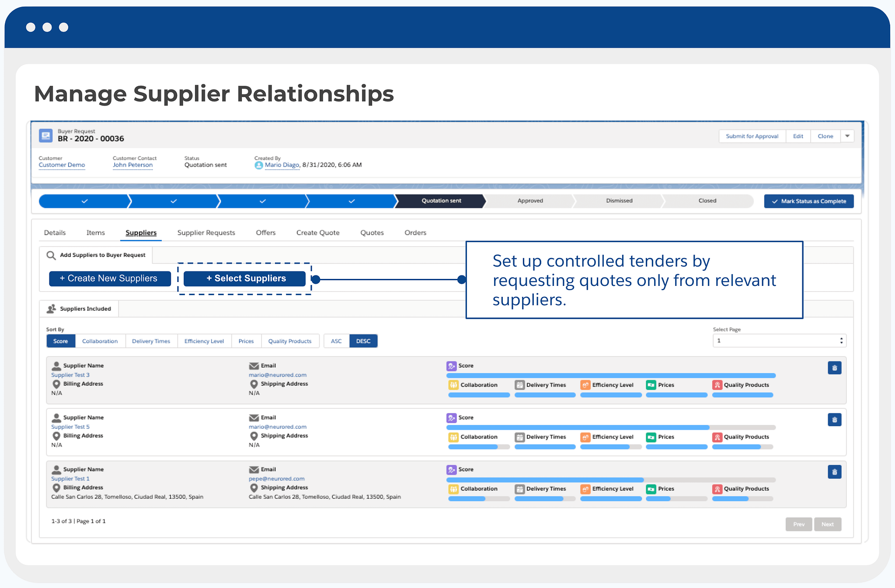This screenshot has width=895, height=588.
Task: Click the Buyer Request record icon
Action: [45, 136]
